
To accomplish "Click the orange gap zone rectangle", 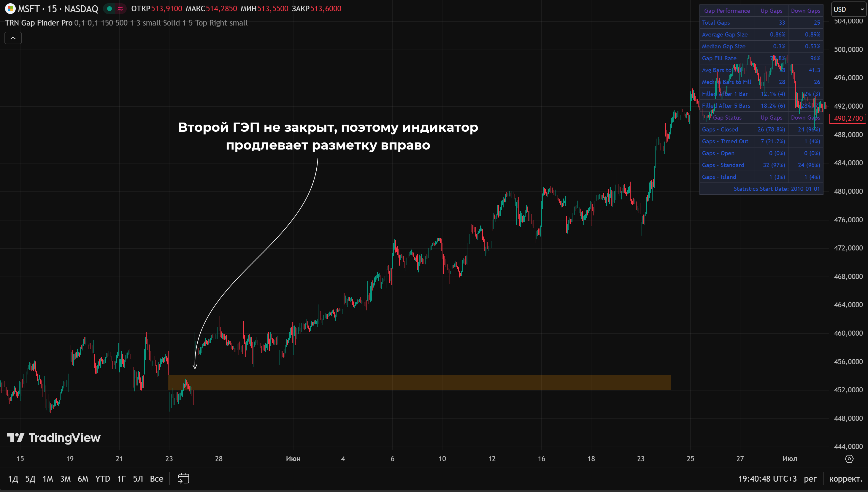I will pyautogui.click(x=419, y=383).
